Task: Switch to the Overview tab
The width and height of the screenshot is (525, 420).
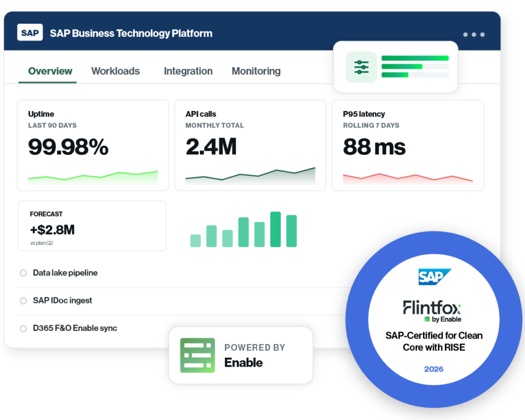Action: (x=50, y=71)
